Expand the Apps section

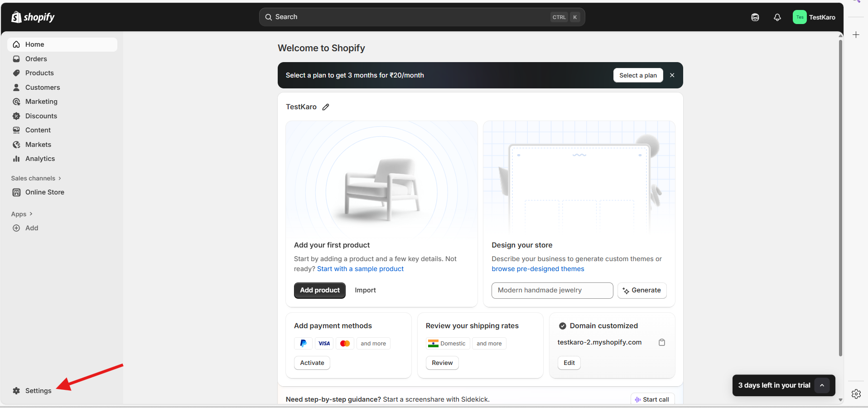tap(22, 214)
